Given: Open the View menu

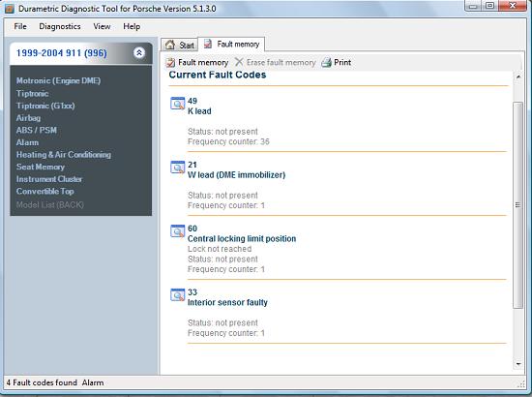Looking at the screenshot, I should [x=102, y=26].
